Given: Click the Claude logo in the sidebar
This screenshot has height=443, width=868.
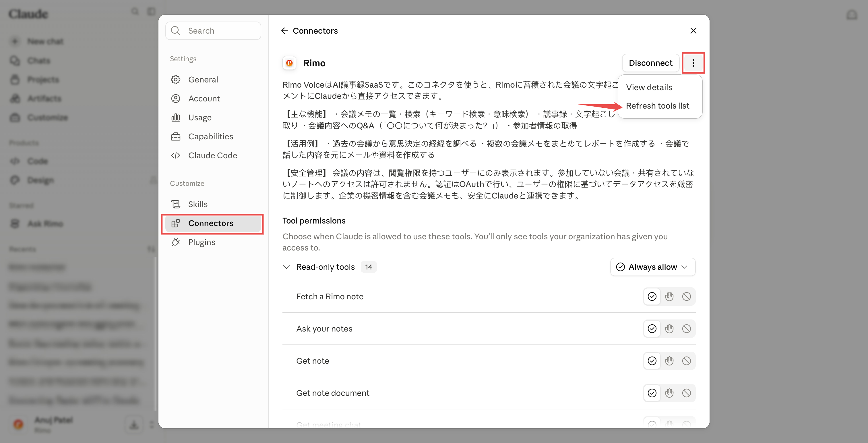Looking at the screenshot, I should pos(28,14).
